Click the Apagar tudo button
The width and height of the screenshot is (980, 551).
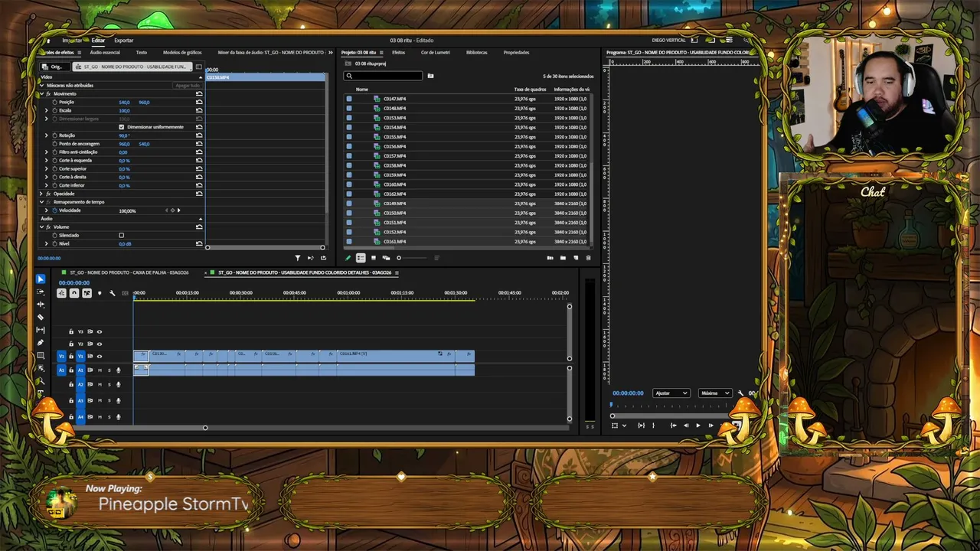tap(188, 86)
